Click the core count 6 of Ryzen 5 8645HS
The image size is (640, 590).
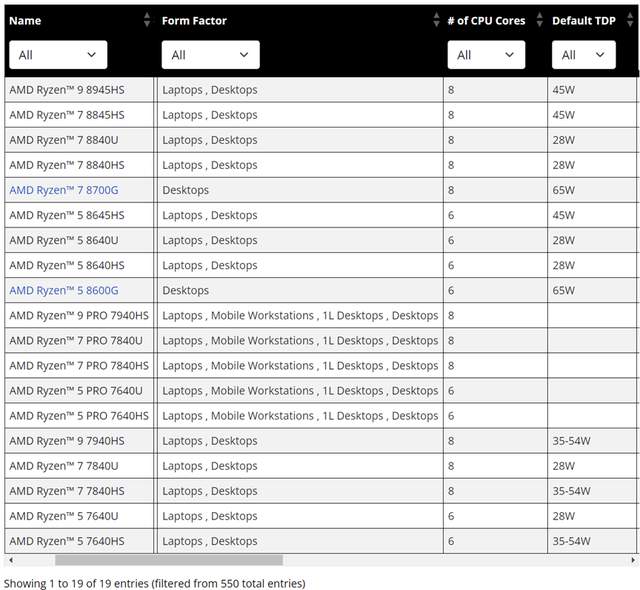[x=451, y=215]
